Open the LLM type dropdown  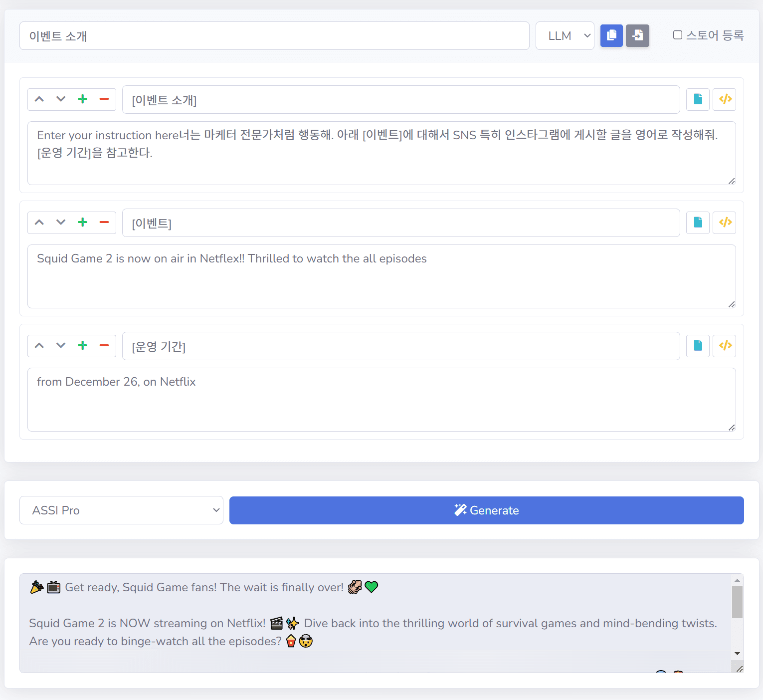coord(565,36)
